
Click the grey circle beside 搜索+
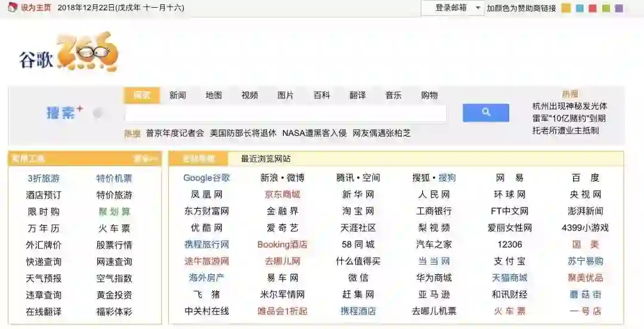98,113
